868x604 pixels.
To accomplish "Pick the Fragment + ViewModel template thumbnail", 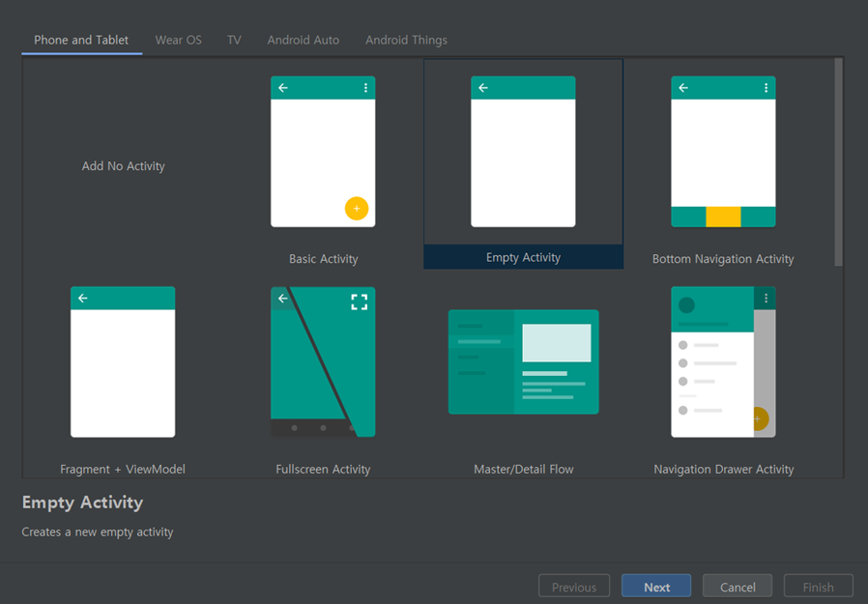I will [123, 362].
